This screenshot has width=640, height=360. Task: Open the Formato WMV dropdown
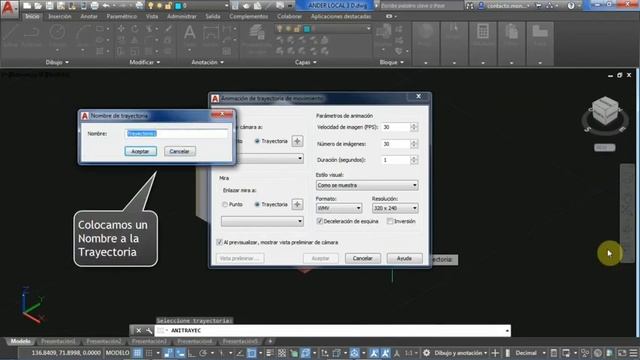(339, 208)
